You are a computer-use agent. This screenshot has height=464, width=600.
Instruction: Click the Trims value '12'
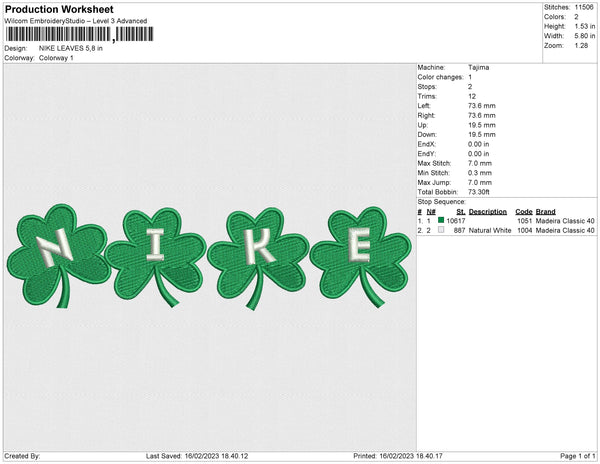click(472, 96)
